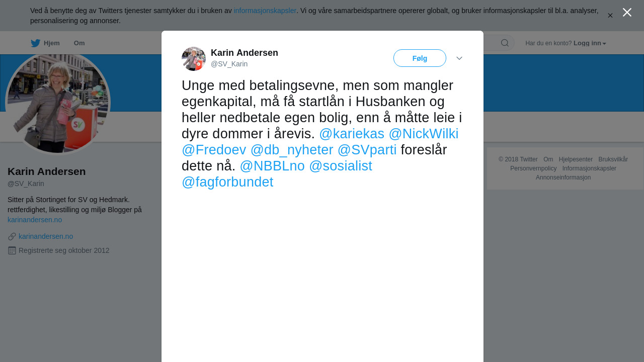The width and height of the screenshot is (644, 362).
Task: Dismiss the cookie notice small X
Action: (x=610, y=16)
